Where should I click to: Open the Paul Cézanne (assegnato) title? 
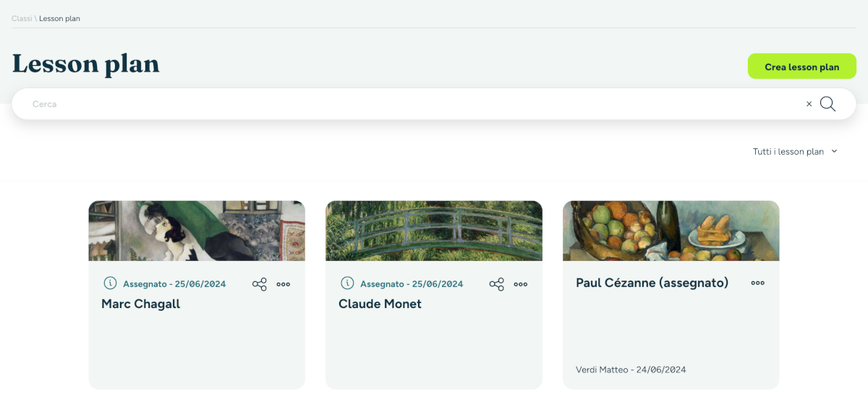(x=652, y=283)
